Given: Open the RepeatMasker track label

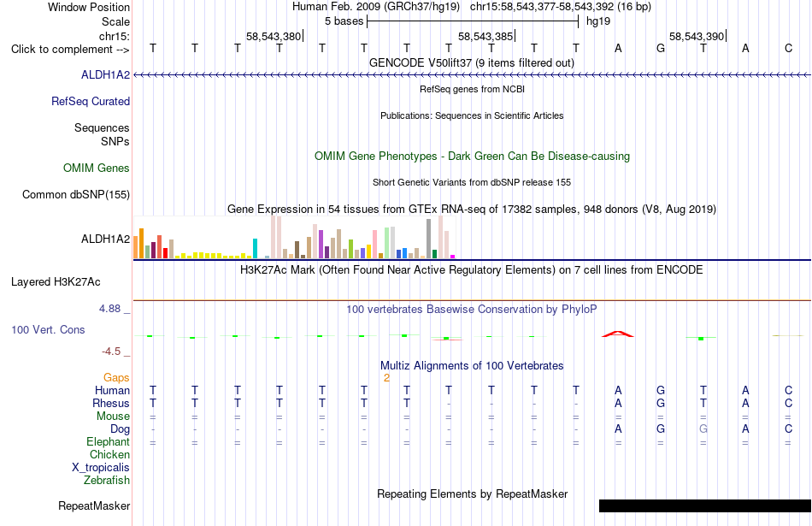Looking at the screenshot, I should coord(94,505).
